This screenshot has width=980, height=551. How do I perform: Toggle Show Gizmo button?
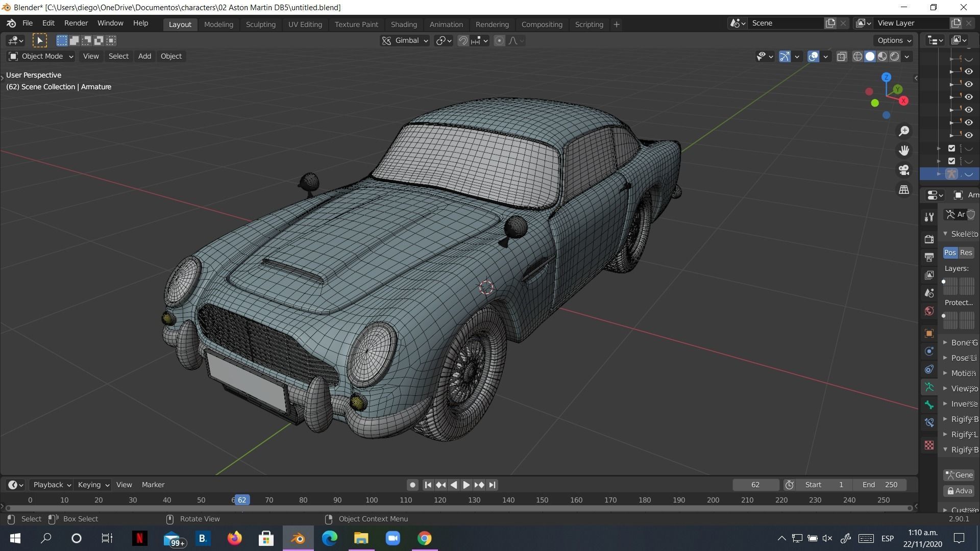[x=785, y=57]
